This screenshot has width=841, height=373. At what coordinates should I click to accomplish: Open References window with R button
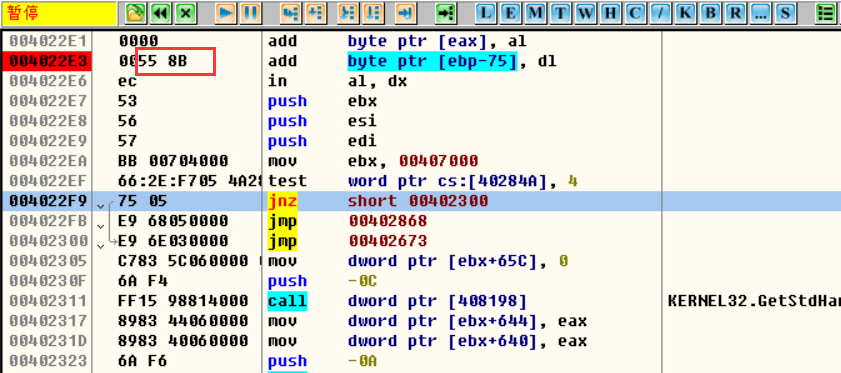[734, 12]
